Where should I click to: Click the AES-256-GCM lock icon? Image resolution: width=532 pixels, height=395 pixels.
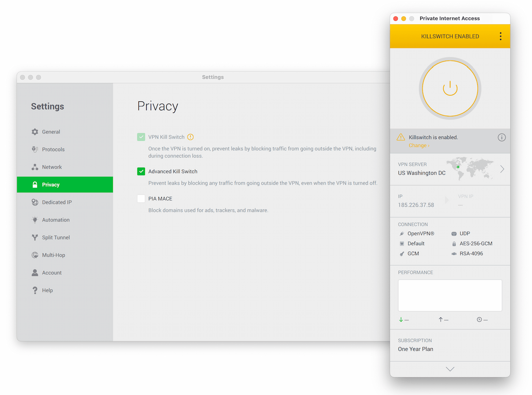pyautogui.click(x=454, y=244)
